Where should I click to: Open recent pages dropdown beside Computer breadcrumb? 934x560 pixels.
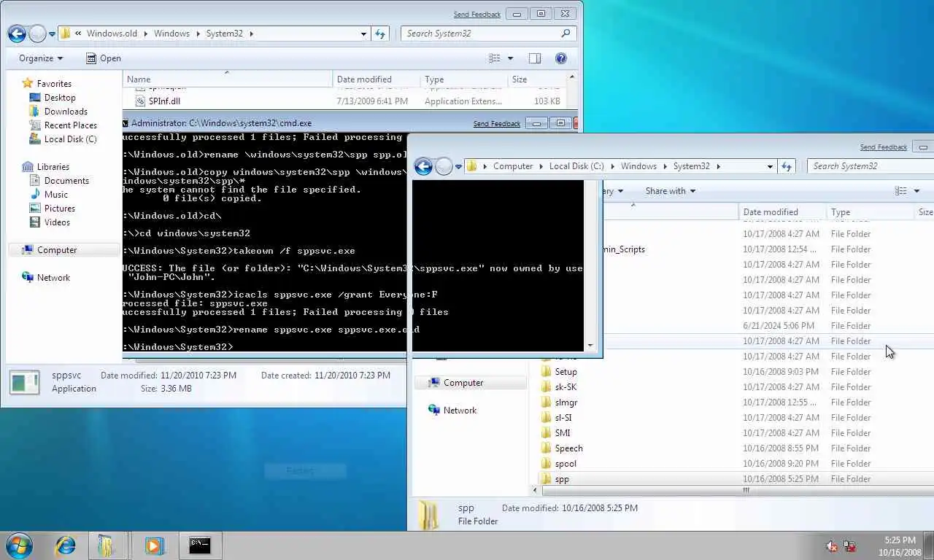(x=458, y=166)
